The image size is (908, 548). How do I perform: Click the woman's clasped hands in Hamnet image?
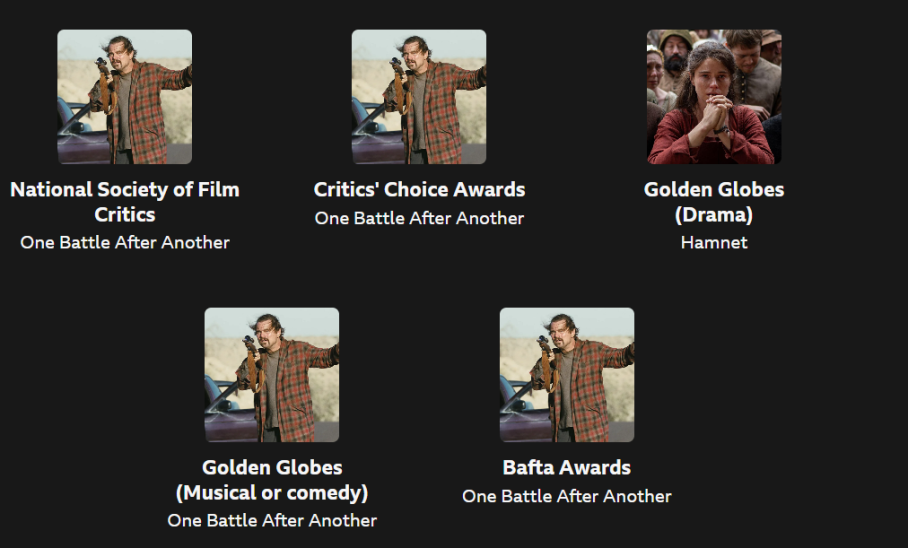(x=716, y=112)
